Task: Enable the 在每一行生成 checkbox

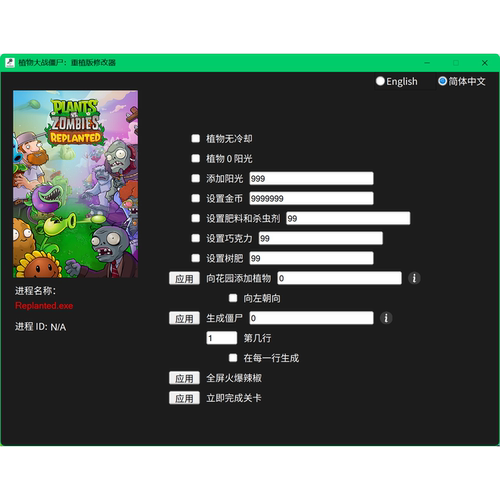Action: tap(233, 358)
